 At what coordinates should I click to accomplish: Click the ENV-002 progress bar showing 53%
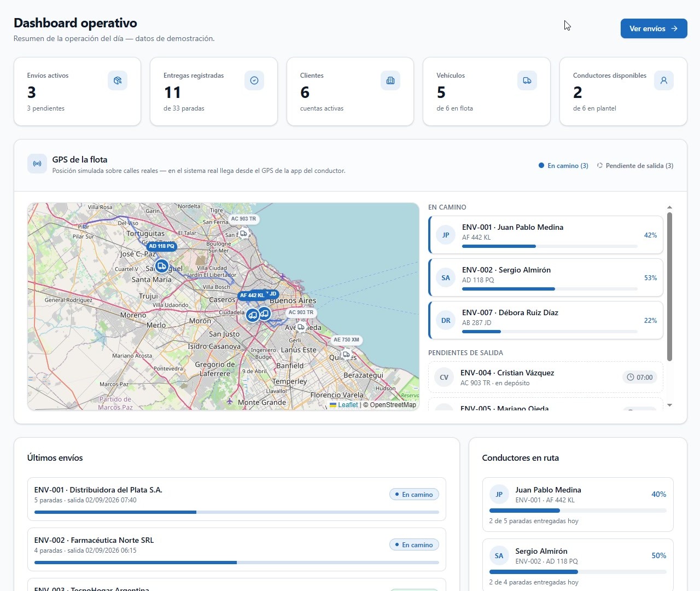click(x=550, y=289)
